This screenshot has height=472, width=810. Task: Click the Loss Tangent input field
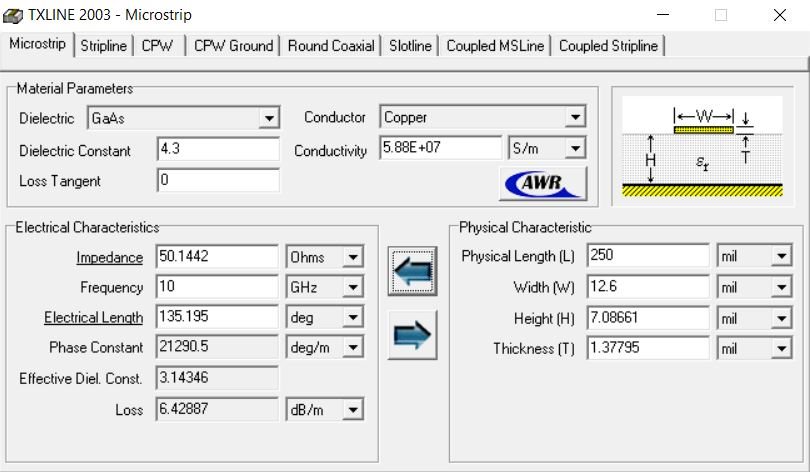[x=218, y=180]
